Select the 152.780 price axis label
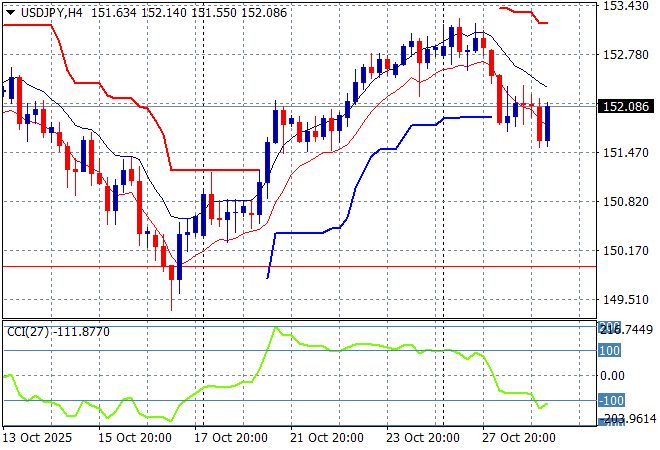Image resolution: width=660 pixels, height=450 pixels. tap(626, 55)
